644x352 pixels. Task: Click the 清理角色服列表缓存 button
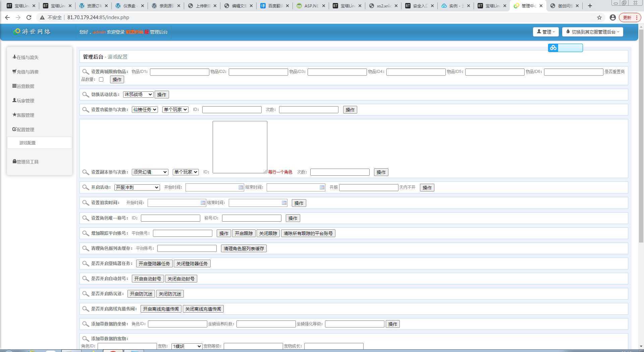[x=244, y=249]
